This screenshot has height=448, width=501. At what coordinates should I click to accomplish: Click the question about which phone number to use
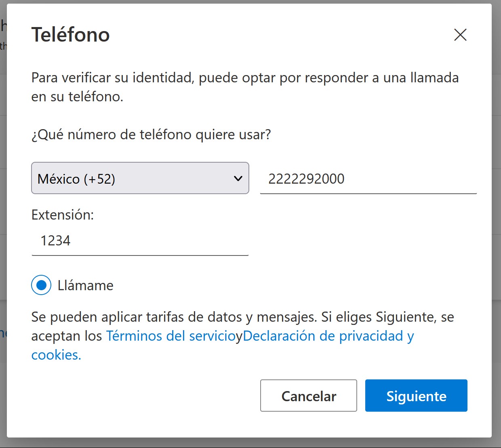point(151,134)
